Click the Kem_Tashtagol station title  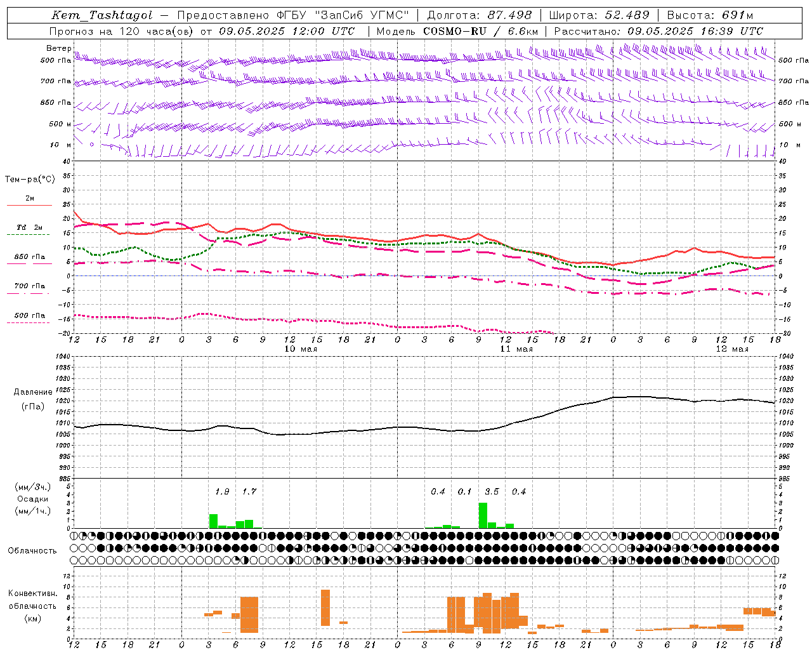101,15
